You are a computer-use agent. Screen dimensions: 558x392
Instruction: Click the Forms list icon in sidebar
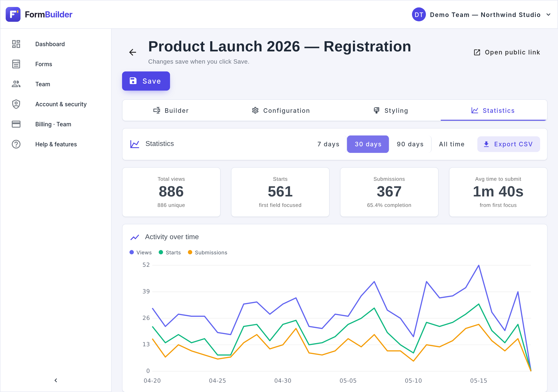pos(16,64)
